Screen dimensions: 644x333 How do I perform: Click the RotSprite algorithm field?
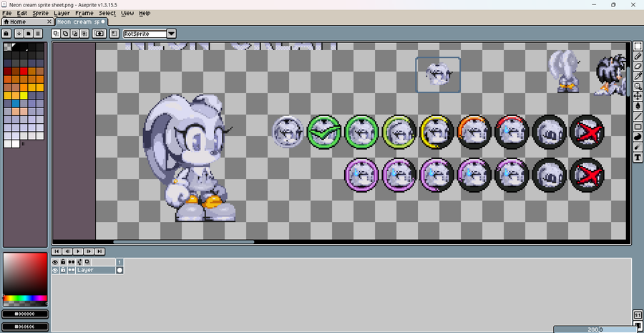click(145, 34)
